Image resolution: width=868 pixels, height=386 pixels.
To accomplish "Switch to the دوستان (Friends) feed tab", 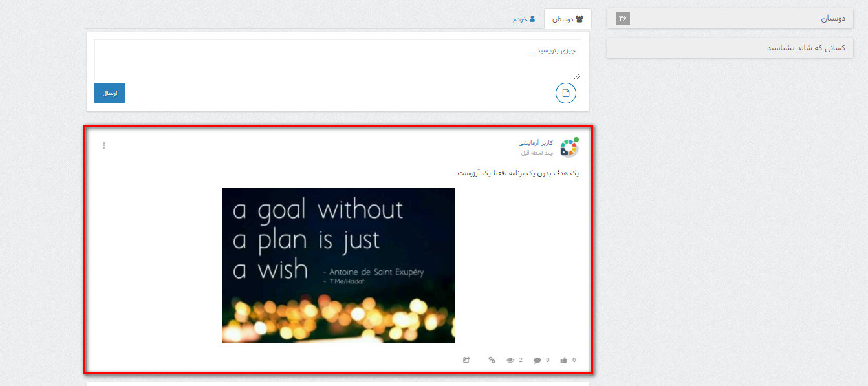I will coord(567,19).
